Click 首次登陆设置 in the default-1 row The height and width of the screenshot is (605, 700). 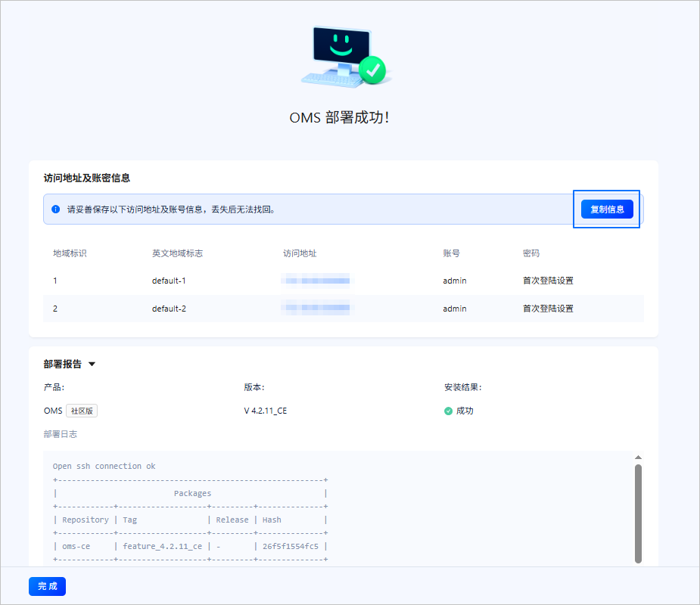[548, 281]
